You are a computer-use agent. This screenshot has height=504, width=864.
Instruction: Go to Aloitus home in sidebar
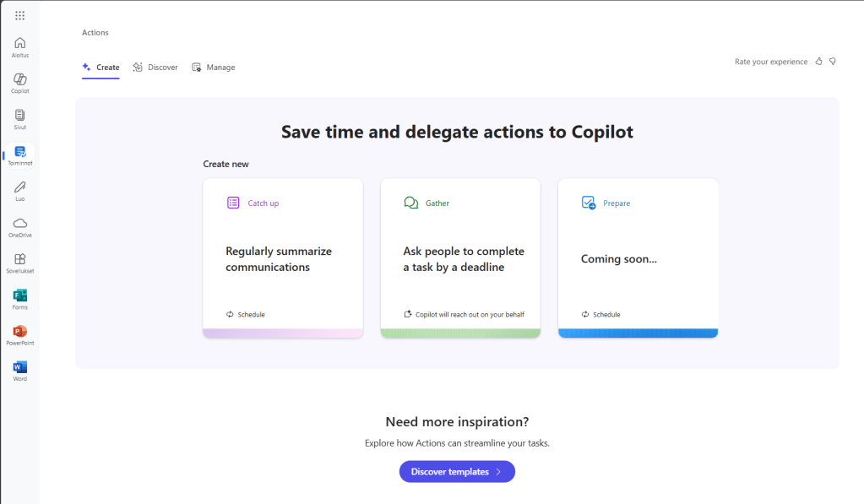coord(20,46)
